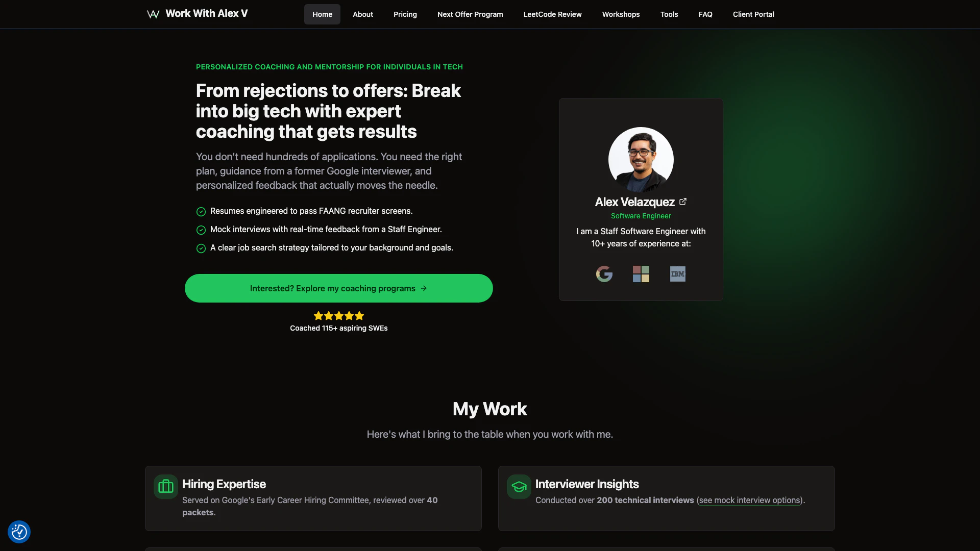
Task: Open the FAQ navigation item
Action: pos(705,14)
